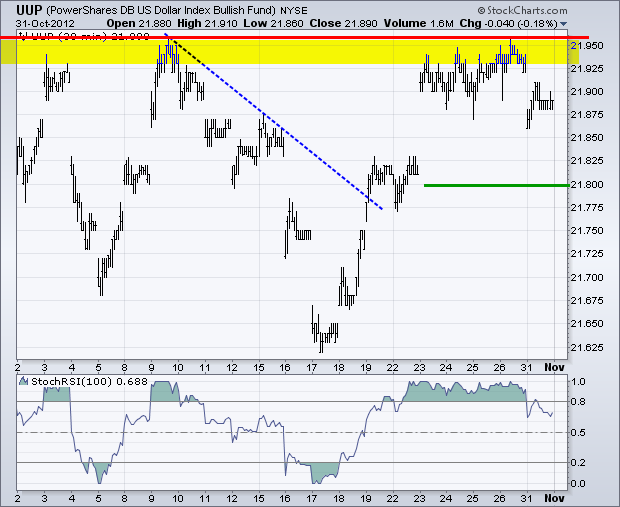Click the 1.0 StochRSI axis label
Screen dimensions: 620x507
pyautogui.click(x=578, y=382)
